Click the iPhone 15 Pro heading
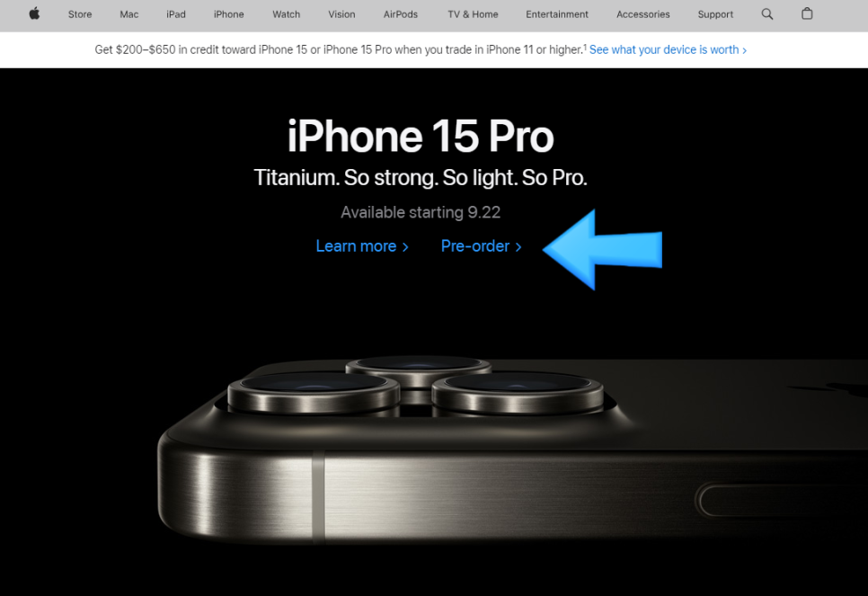Viewport: 868px width, 596px height. pos(421,137)
